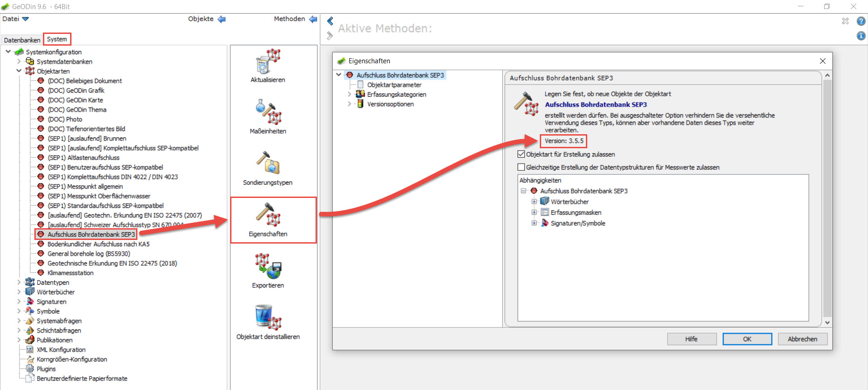Switch to the Datenbanken tab
Image resolution: width=868 pixels, height=390 pixels.
22,40
